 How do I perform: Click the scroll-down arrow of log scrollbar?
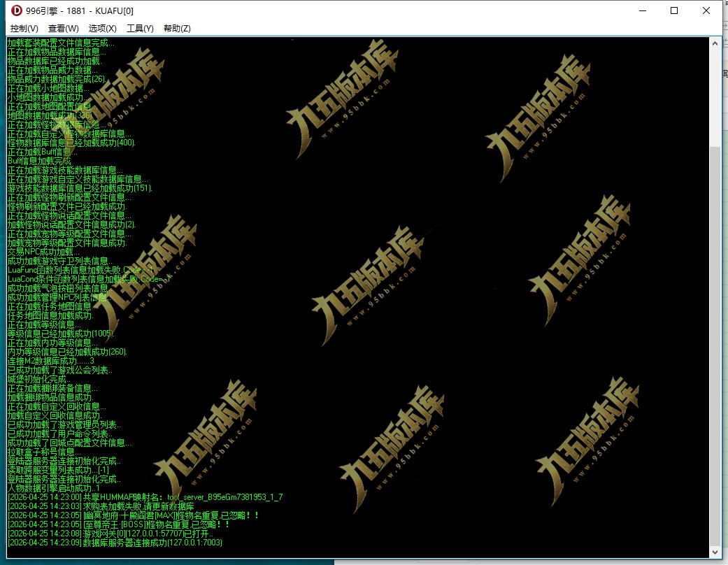[715, 552]
